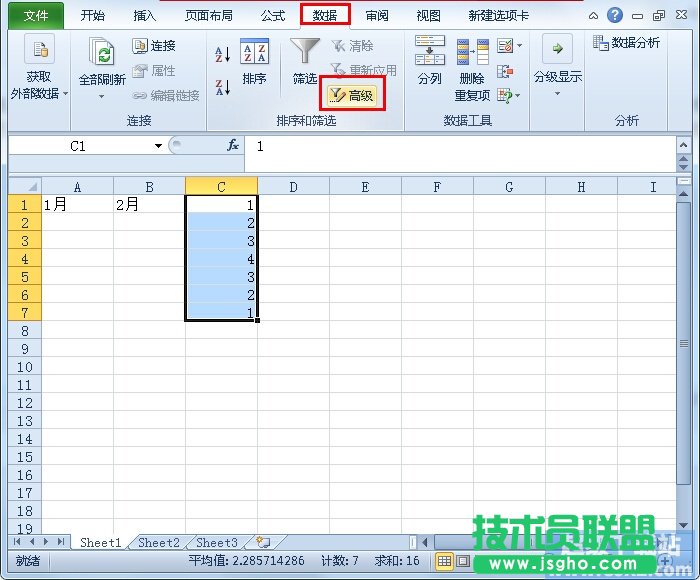Open the Outline (分级显示) button
This screenshot has height=580, width=700.
[558, 64]
